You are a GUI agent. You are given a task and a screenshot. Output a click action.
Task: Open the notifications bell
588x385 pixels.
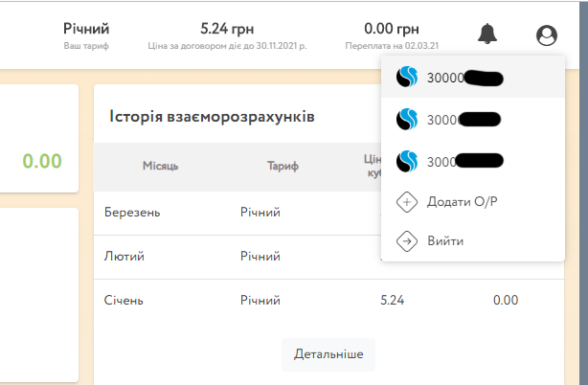click(487, 34)
